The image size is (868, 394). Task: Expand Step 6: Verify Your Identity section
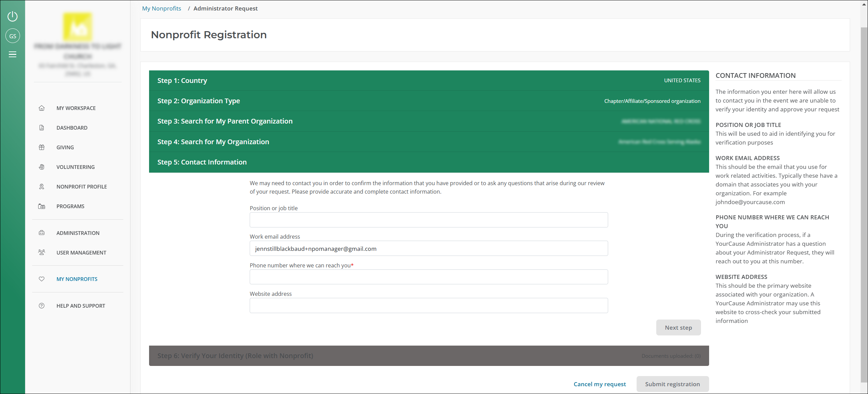click(429, 356)
